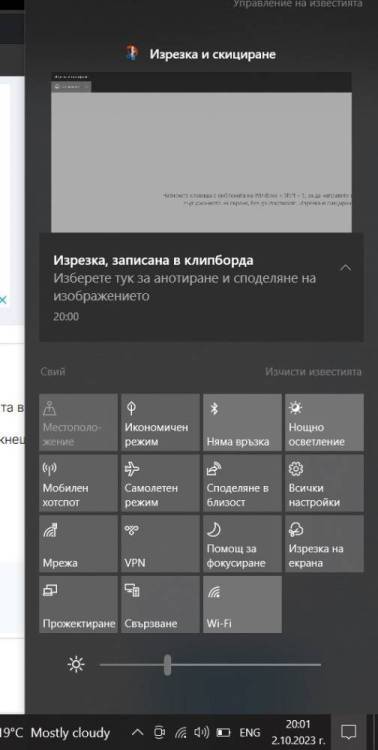Click the brightness sun icon
Viewport: 378px width, 750px height.
[76, 665]
